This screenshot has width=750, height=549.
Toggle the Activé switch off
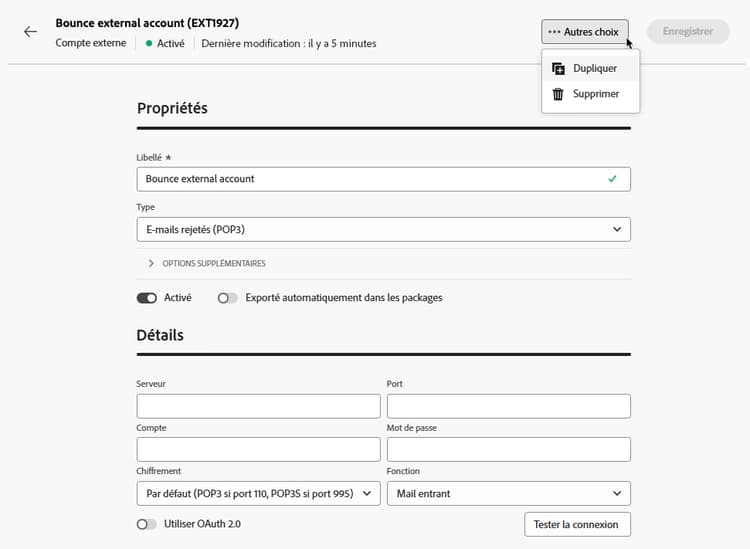click(x=147, y=298)
